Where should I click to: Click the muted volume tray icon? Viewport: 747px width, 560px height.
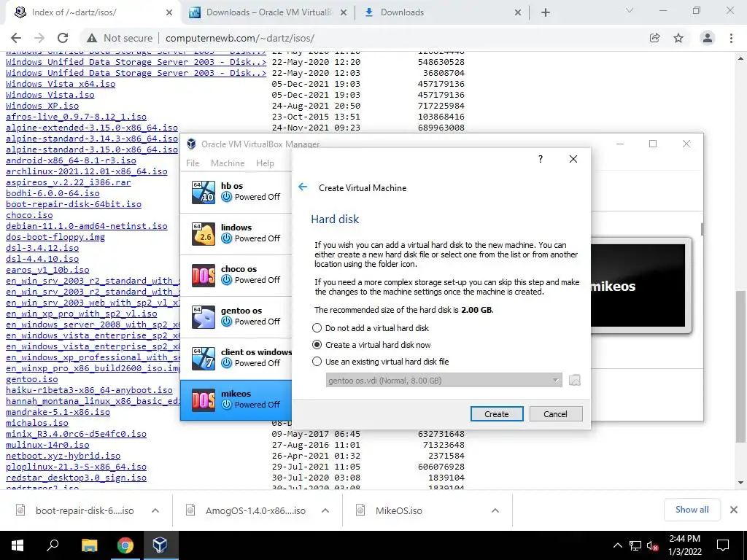pyautogui.click(x=652, y=545)
